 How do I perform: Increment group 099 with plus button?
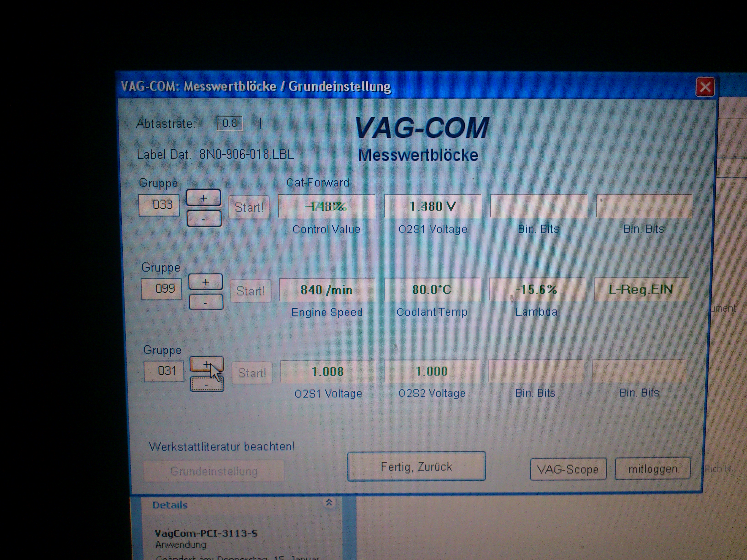206,282
